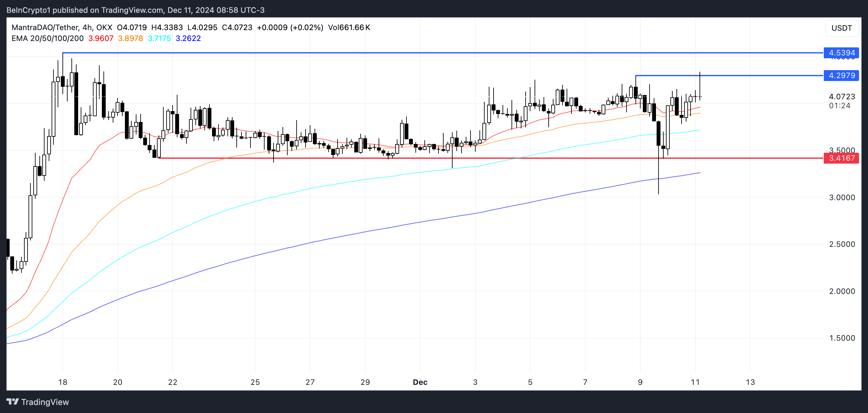This screenshot has height=413, width=868.
Task: Open EMA 20/50/100/200 indicator legend
Action: [x=47, y=38]
